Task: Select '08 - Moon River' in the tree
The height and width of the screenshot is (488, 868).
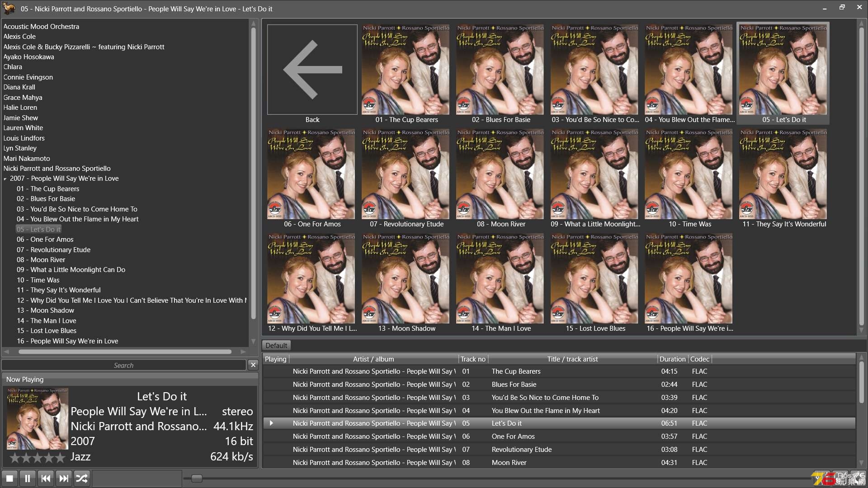Action: click(x=41, y=260)
